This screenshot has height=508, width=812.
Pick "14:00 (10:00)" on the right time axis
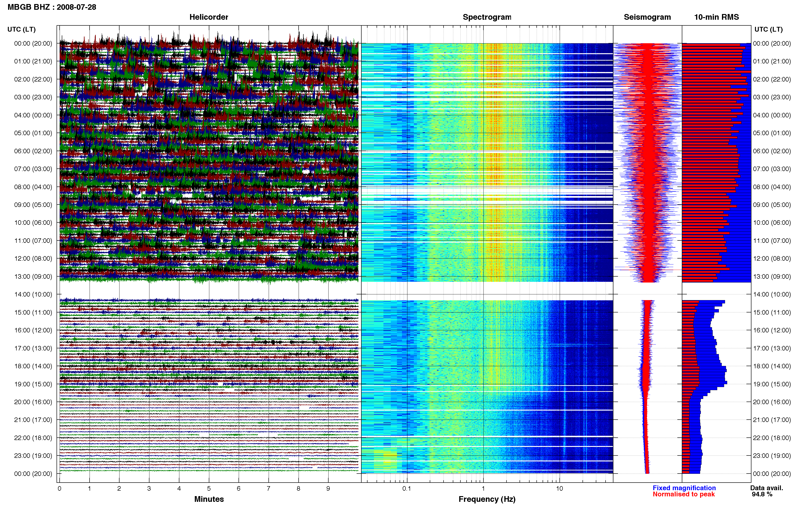(772, 294)
